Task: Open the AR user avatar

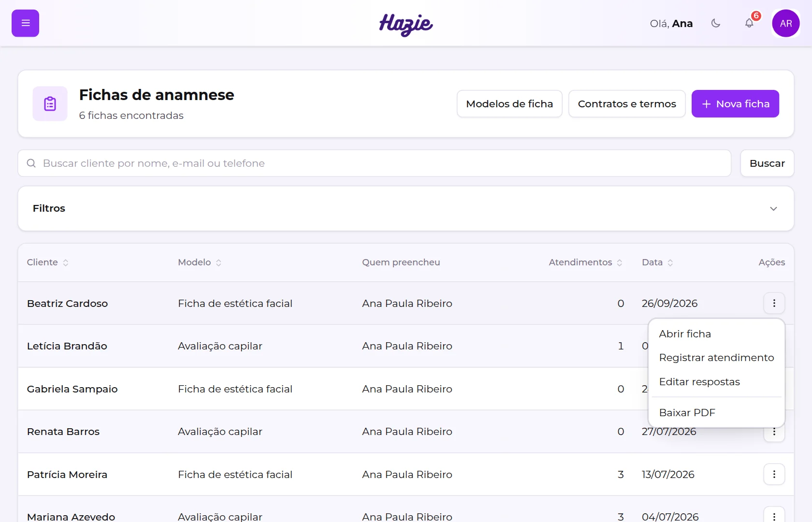Action: tap(786, 23)
